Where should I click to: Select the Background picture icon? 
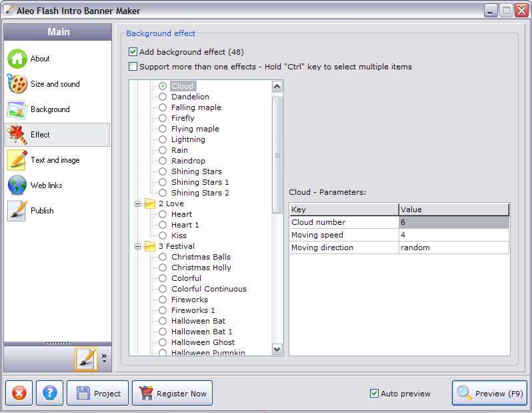coord(17,109)
